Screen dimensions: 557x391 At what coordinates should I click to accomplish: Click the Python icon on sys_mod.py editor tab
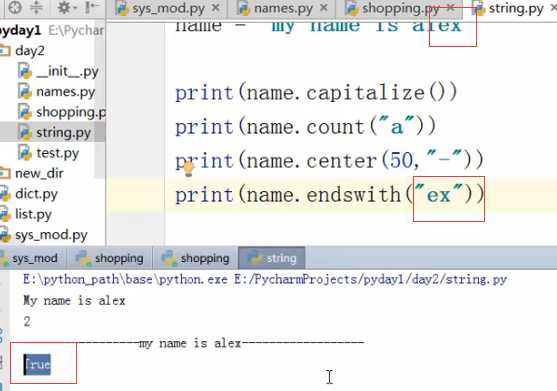122,9
